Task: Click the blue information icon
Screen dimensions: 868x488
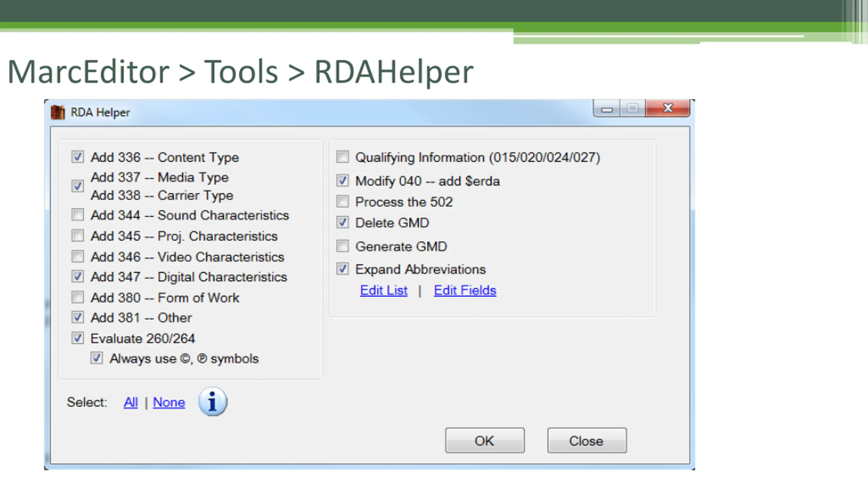Action: coord(213,402)
